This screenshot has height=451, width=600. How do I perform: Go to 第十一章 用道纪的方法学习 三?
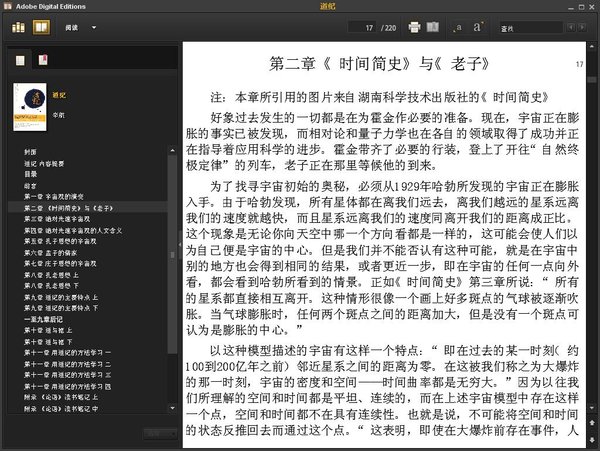tap(67, 375)
